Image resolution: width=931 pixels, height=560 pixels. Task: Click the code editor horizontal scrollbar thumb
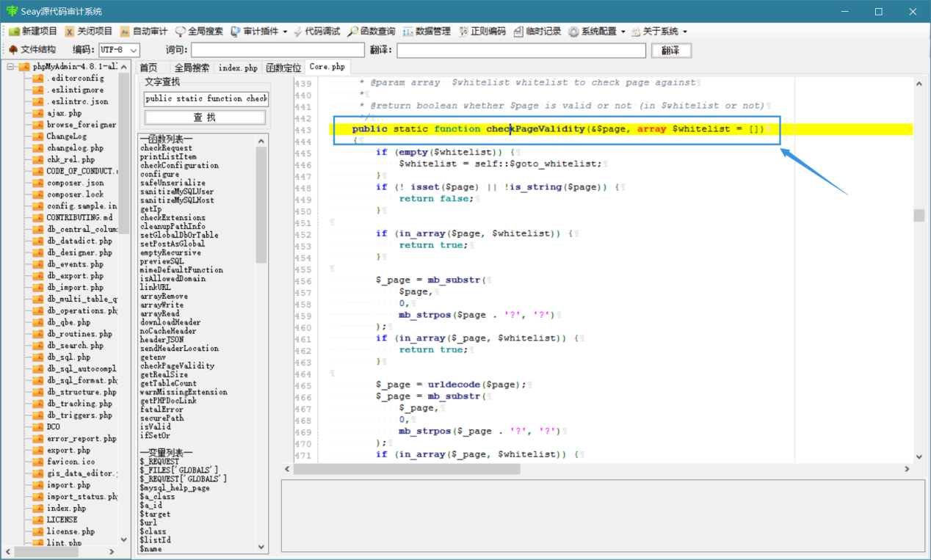[402, 468]
